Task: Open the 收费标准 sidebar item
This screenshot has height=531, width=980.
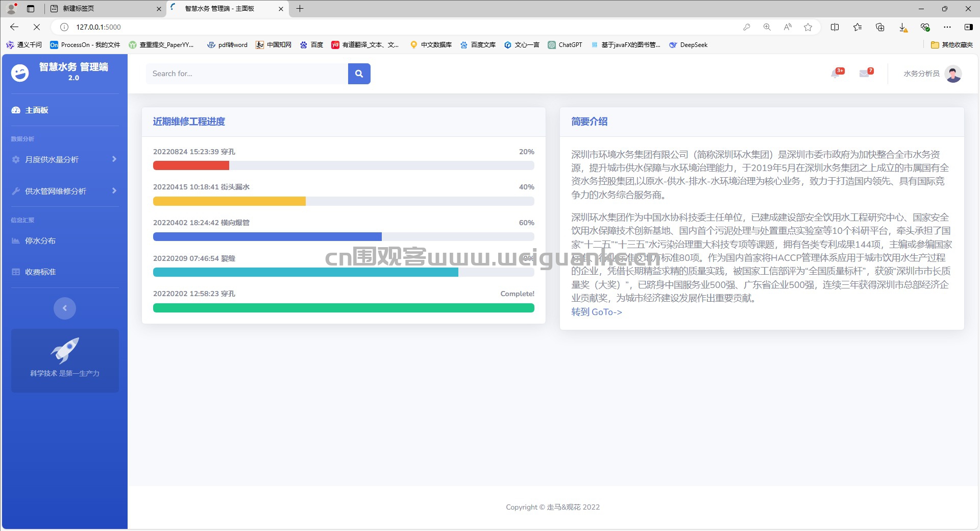Action: [34, 272]
